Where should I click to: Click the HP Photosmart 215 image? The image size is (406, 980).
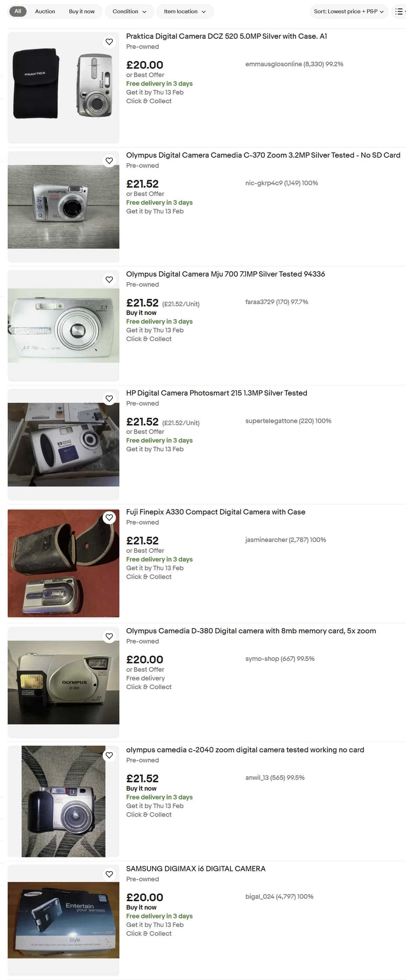63,444
